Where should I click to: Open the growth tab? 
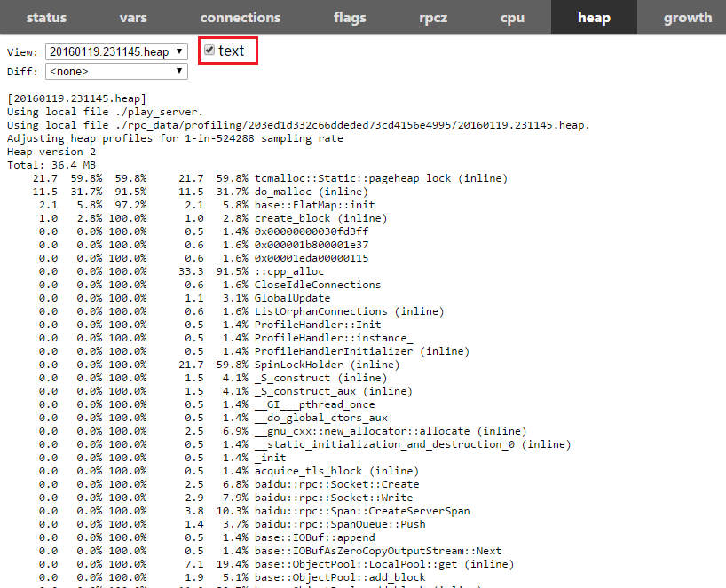coord(688,17)
